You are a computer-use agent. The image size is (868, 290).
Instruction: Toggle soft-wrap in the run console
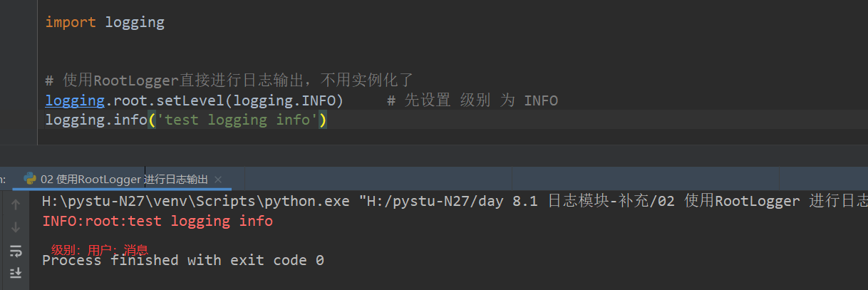16,251
